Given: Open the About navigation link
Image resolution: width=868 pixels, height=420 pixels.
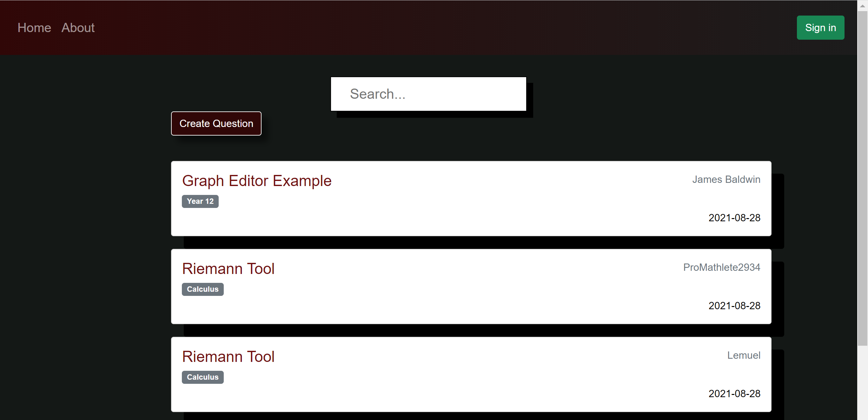Looking at the screenshot, I should coord(78,28).
